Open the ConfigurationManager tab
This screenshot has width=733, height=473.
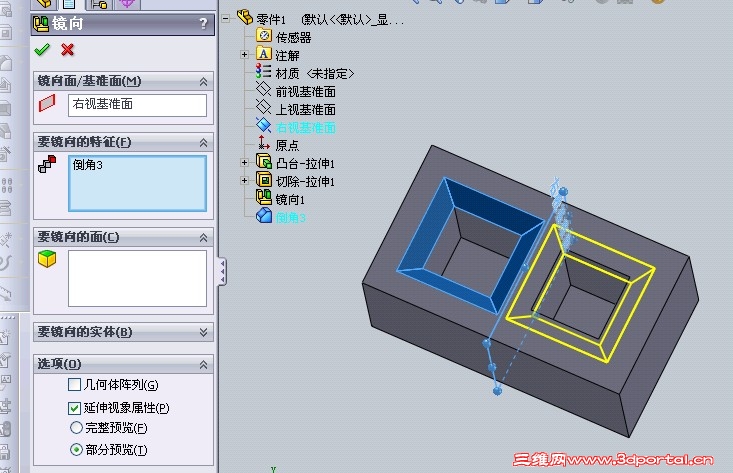point(99,4)
